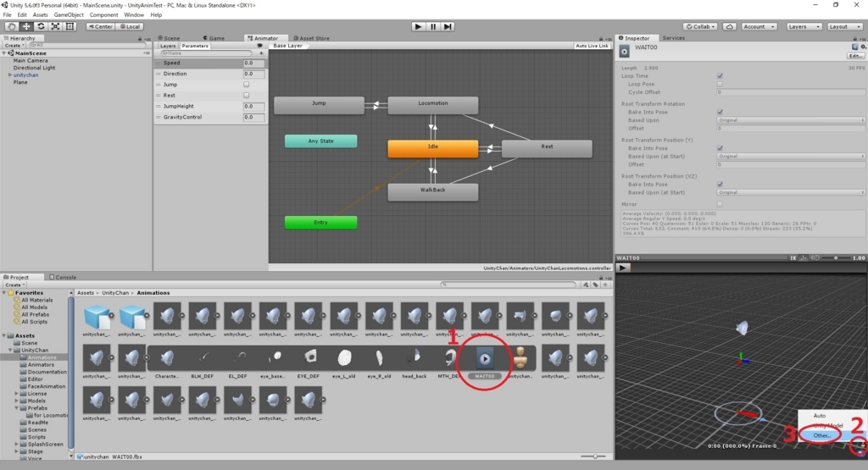Expand the Models folder in Project tree
Viewport: 868px width, 470px height.
[x=17, y=401]
